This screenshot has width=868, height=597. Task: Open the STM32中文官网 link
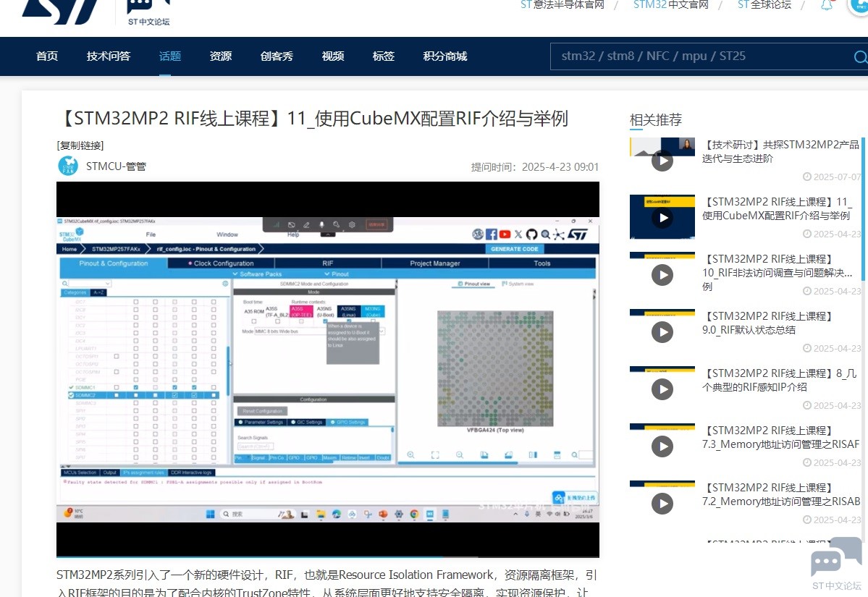671,5
